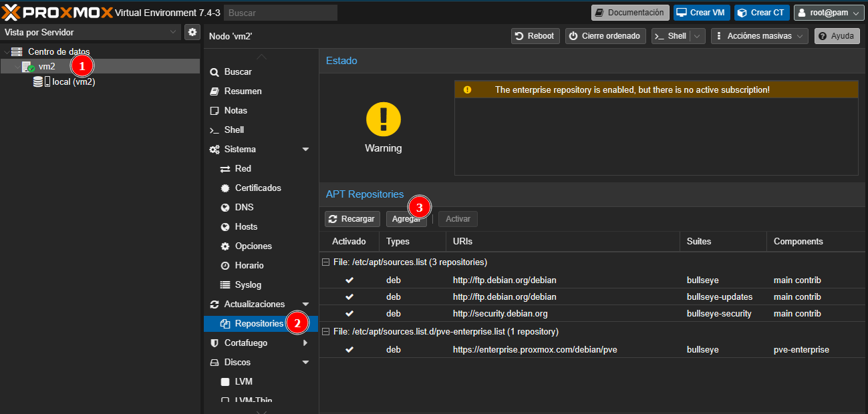Click the Activado check for the pve-enterprise row
This screenshot has height=414, width=868.
[349, 350]
